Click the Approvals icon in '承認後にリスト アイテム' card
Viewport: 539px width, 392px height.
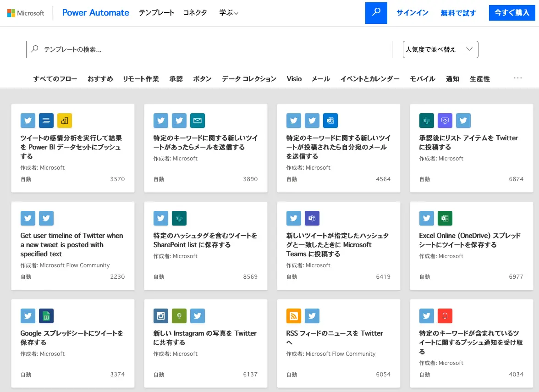(x=445, y=121)
